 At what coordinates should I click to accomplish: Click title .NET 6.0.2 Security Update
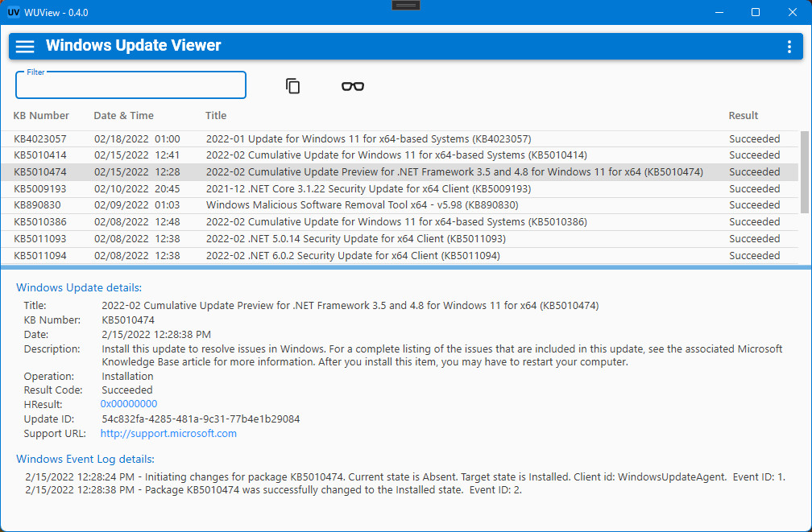coord(353,255)
